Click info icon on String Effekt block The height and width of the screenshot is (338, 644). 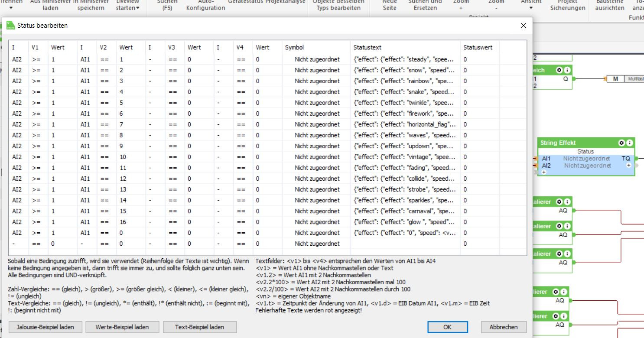pos(629,143)
